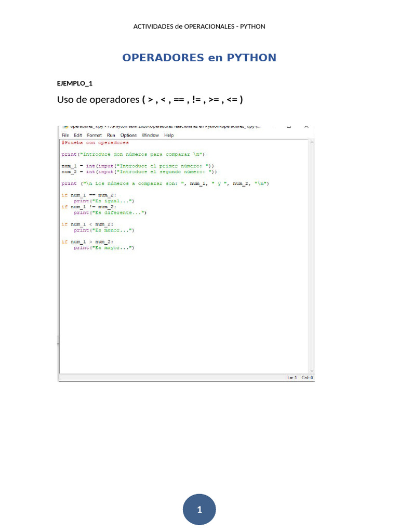This screenshot has height=532, width=399.
Task: Click the print "Es diferente..." line
Action: (x=110, y=212)
